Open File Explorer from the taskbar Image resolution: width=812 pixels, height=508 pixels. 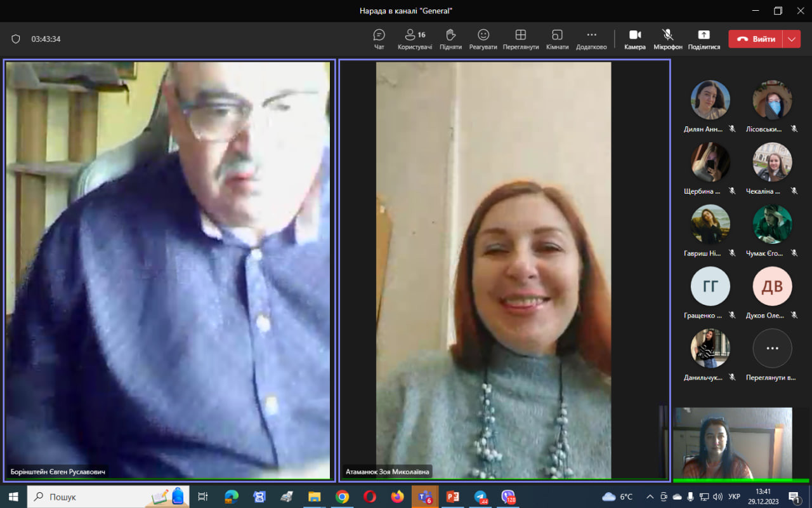pyautogui.click(x=314, y=497)
